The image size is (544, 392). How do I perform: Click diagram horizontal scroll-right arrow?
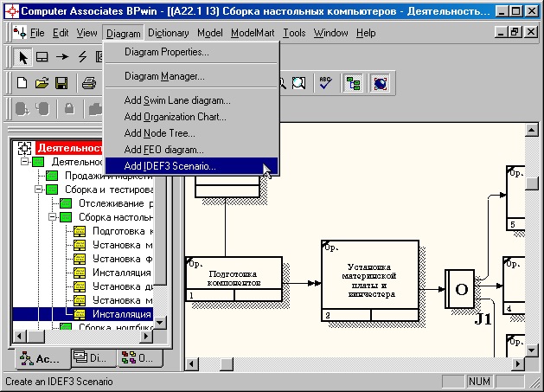point(518,363)
